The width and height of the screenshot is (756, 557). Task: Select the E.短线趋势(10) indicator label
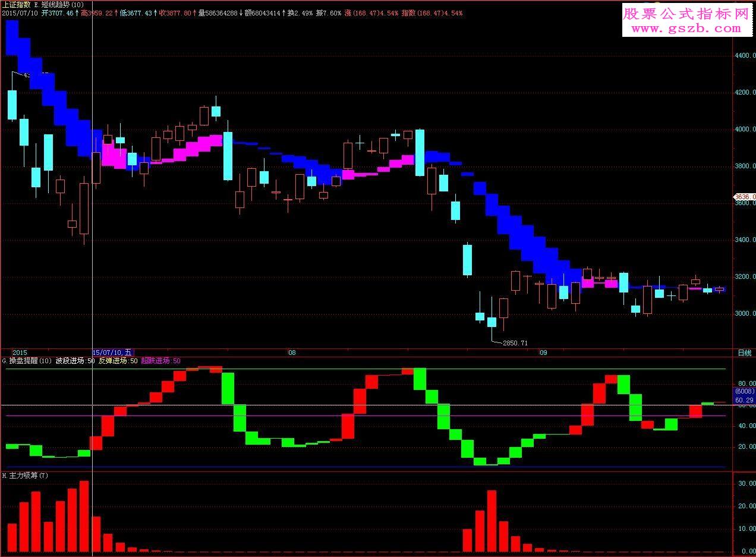click(x=59, y=4)
